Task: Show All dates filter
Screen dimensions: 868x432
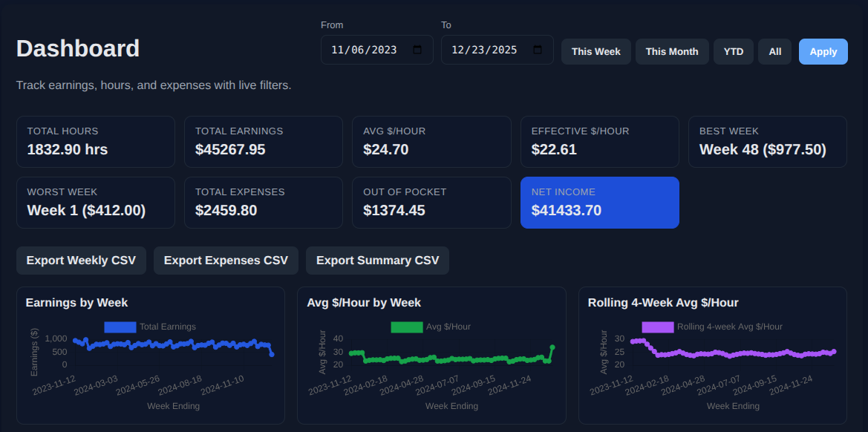Action: click(774, 52)
